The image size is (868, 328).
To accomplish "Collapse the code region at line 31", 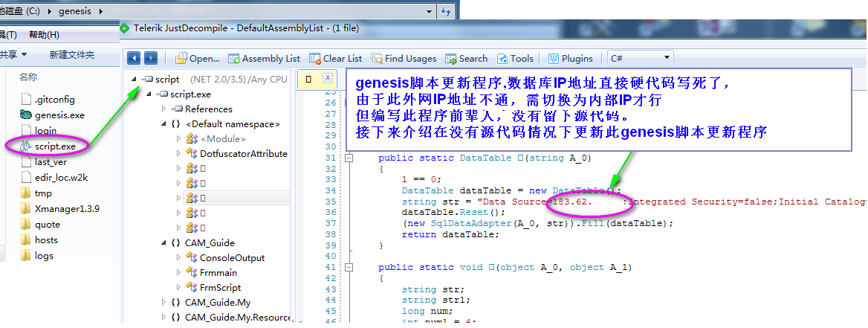I will tap(349, 158).
